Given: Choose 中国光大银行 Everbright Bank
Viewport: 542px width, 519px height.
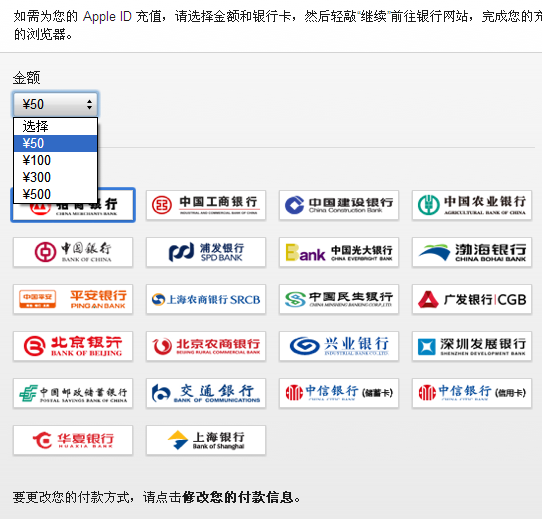Looking at the screenshot, I should pos(339,252).
